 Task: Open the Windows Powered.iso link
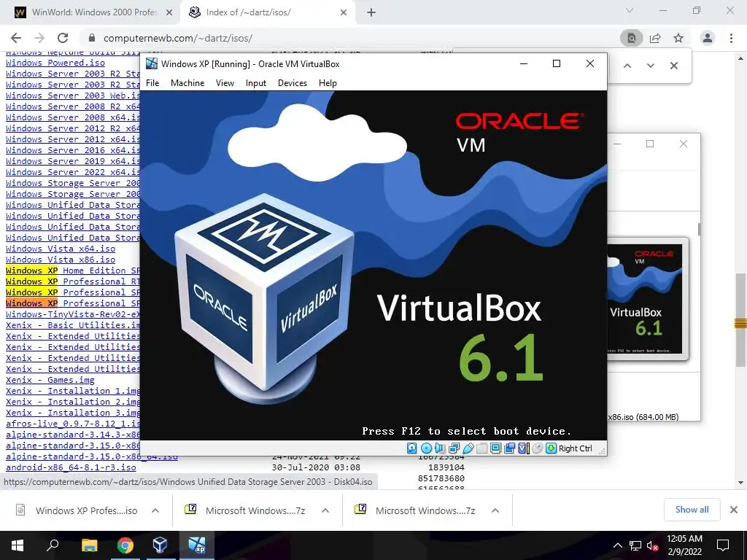(55, 63)
